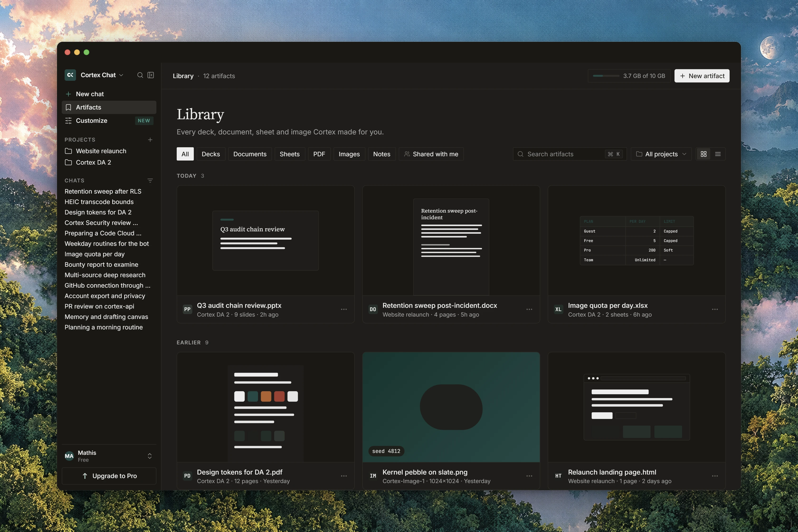This screenshot has height=532, width=798.
Task: Start a New chat
Action: (109, 94)
